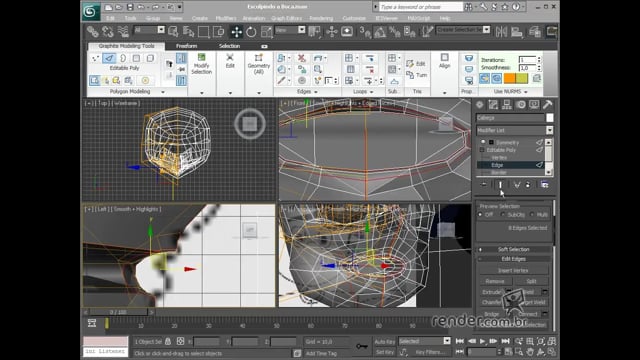Toggle the Set Key mode button

[x=384, y=351]
